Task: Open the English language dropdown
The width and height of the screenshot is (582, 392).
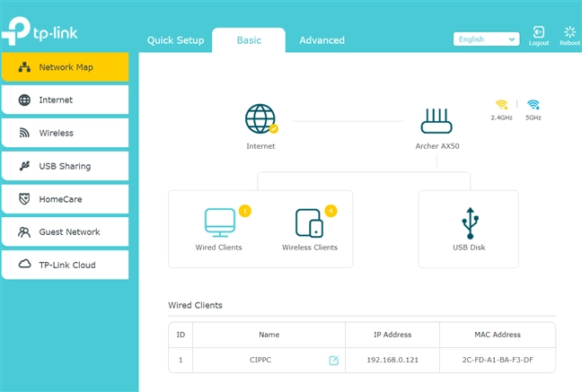Action: (x=486, y=39)
